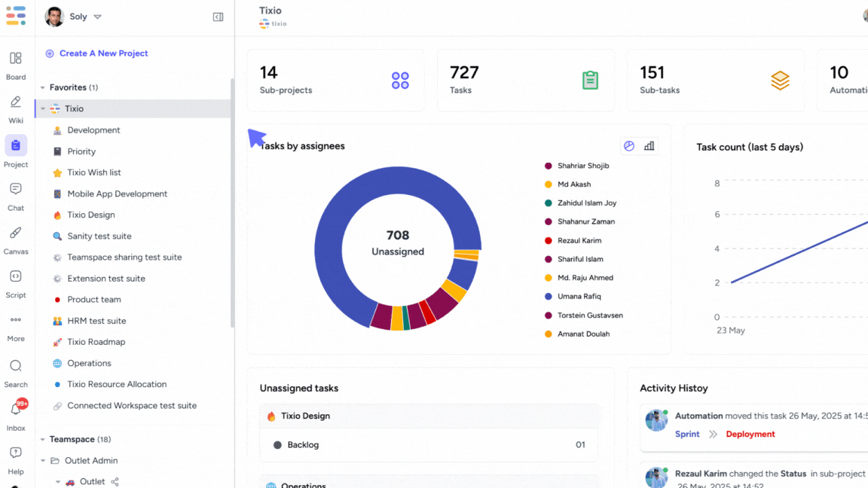Click the 14 Sub-projects stat card

point(335,81)
